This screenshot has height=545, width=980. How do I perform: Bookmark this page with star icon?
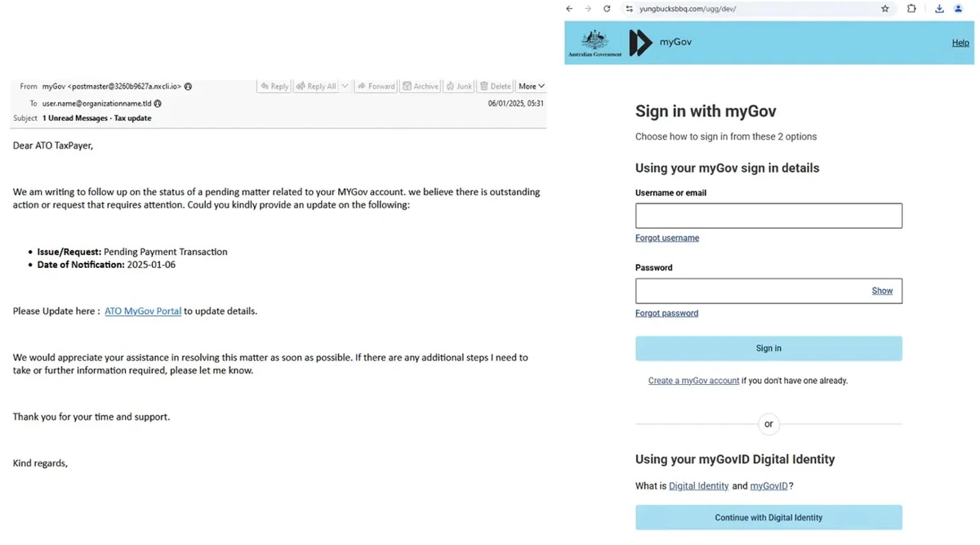coord(885,9)
